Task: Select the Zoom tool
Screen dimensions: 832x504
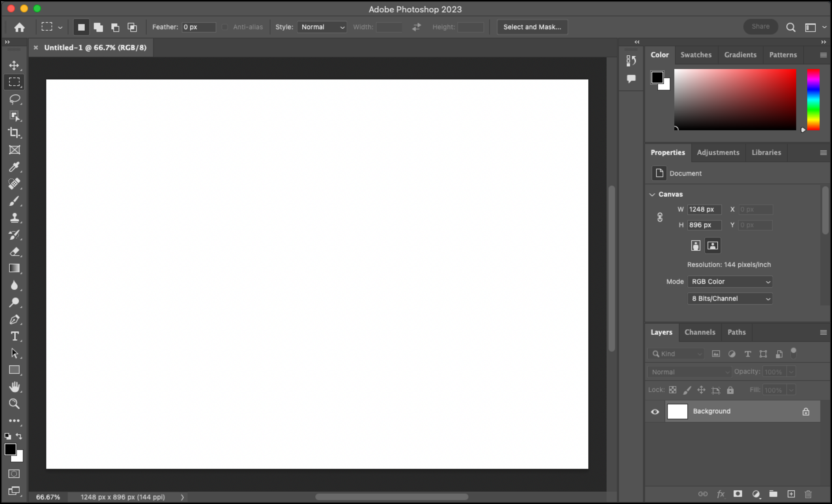Action: coord(15,404)
